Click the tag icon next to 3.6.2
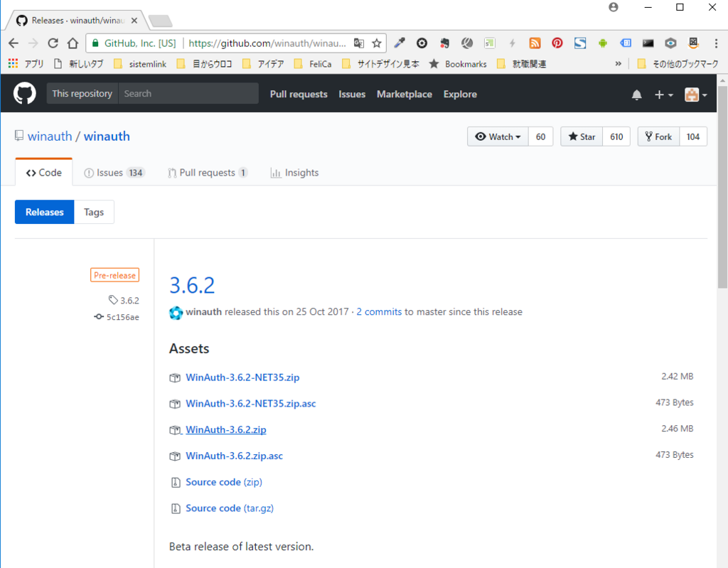Viewport: 728px width, 568px height. coord(113,300)
